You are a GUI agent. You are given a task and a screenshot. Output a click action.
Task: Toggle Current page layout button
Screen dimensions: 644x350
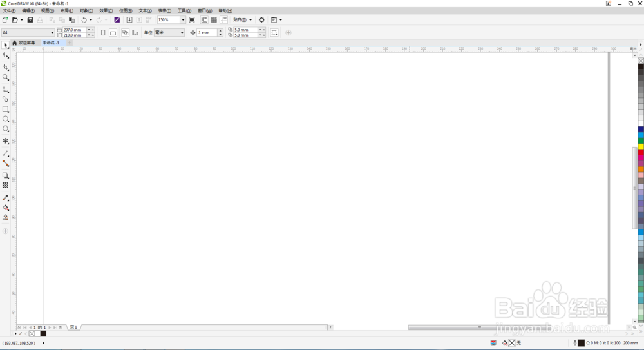coord(135,32)
